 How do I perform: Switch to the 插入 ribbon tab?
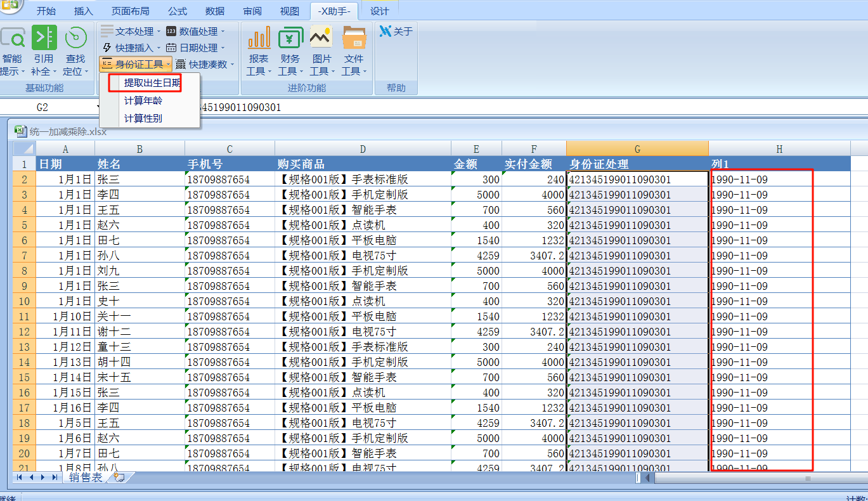click(83, 11)
